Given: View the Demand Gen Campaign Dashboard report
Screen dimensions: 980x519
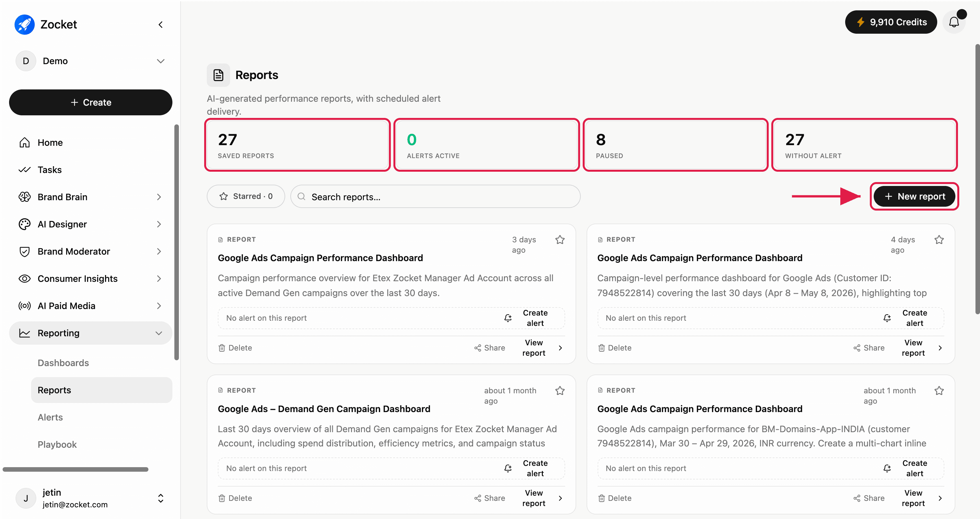Looking at the screenshot, I should [542, 498].
